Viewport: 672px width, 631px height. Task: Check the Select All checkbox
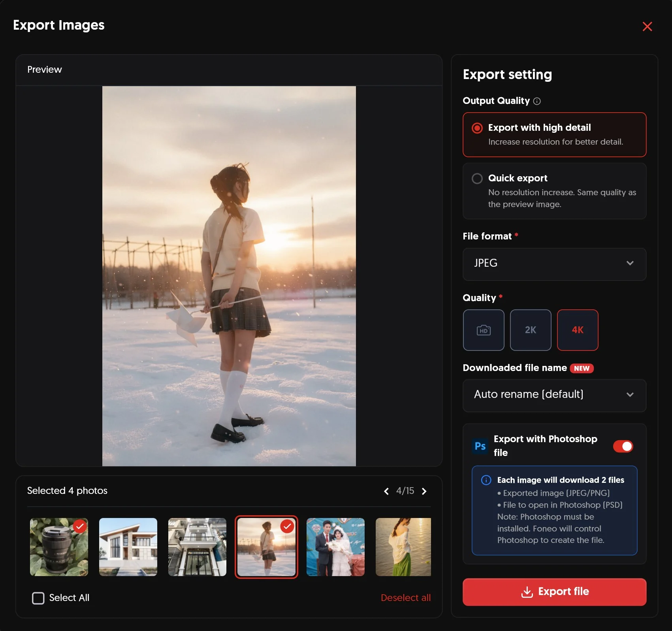click(38, 598)
